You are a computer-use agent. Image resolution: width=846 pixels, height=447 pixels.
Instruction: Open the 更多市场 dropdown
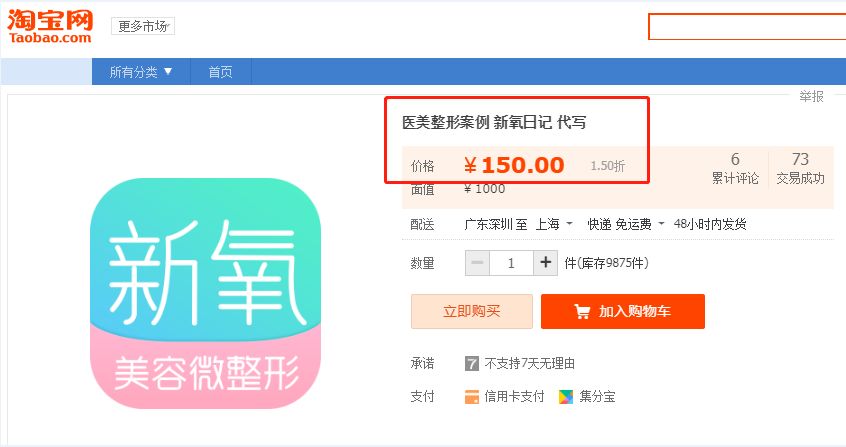pos(143,26)
